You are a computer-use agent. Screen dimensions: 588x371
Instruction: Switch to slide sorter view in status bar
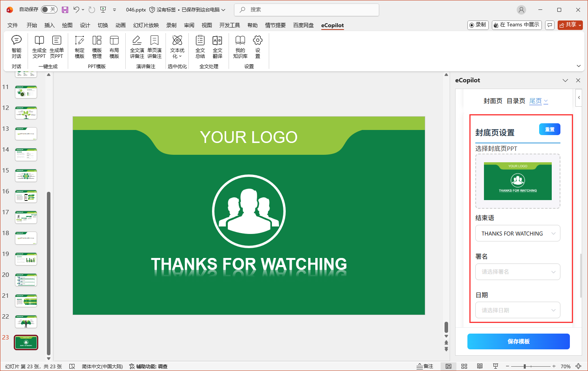(x=464, y=366)
